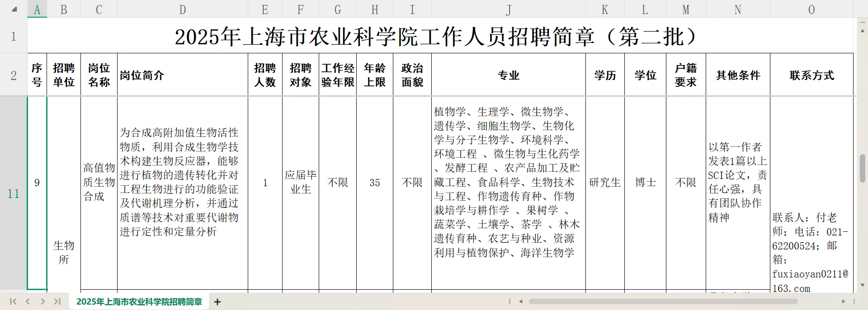Open the 2025年上海市农业科学院招聘简章 sheet tab
The image size is (868, 310).
pos(139,302)
